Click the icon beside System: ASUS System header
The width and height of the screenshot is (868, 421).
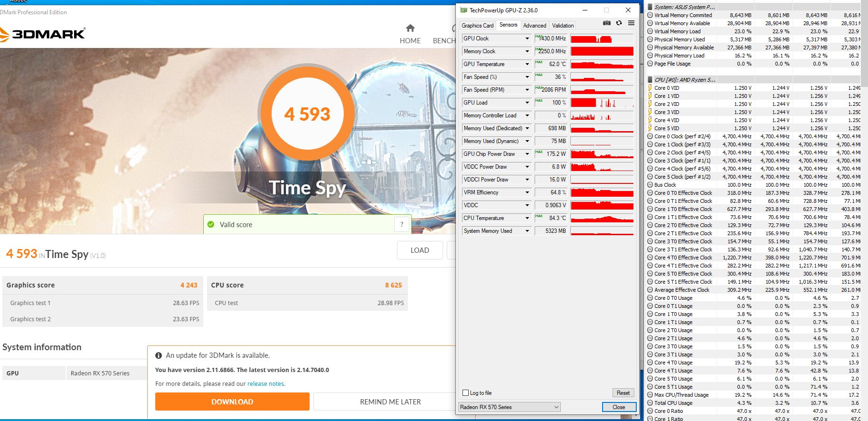pyautogui.click(x=650, y=7)
